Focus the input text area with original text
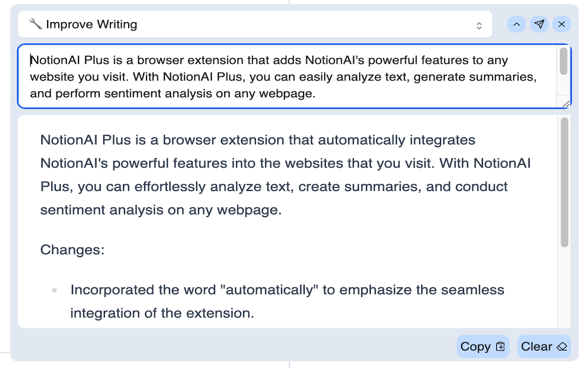The image size is (588, 368). [287, 76]
